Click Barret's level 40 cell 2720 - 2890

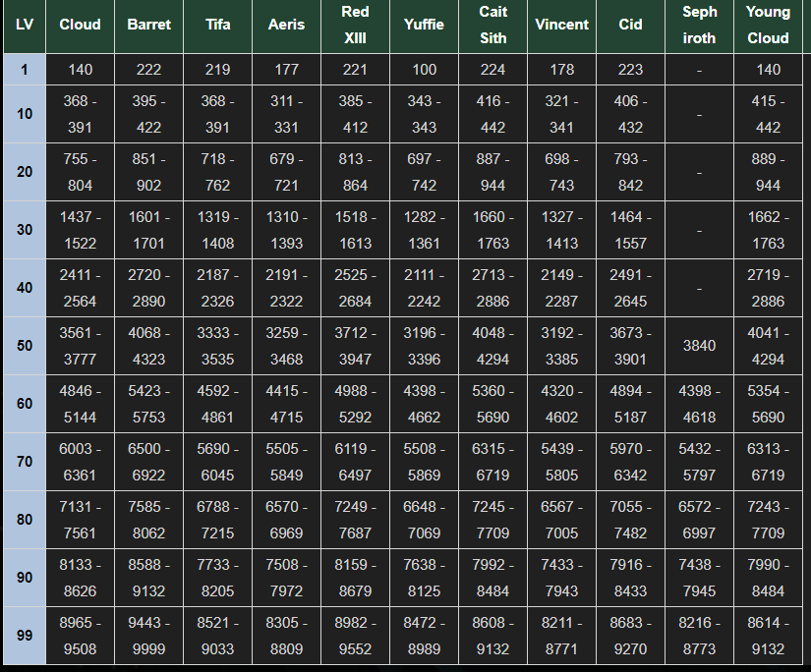[x=149, y=288]
